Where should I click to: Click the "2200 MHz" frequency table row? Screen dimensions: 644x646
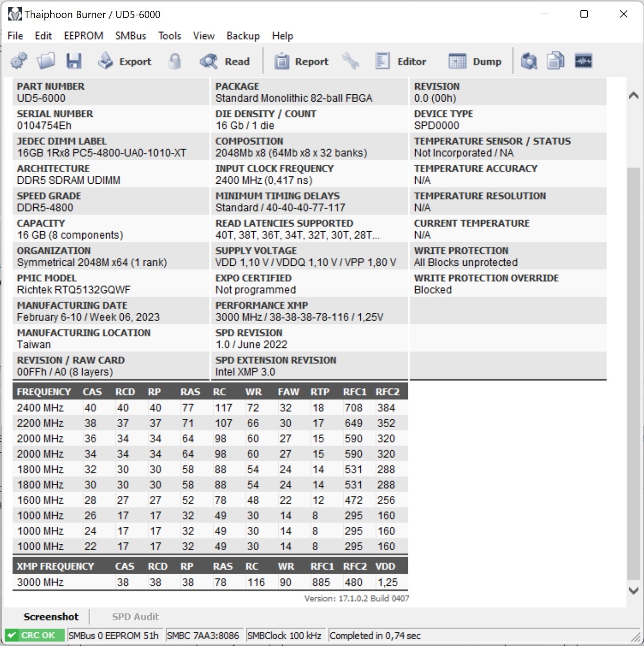pos(210,423)
